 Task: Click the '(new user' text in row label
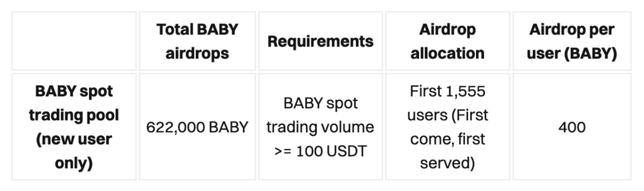(x=74, y=139)
